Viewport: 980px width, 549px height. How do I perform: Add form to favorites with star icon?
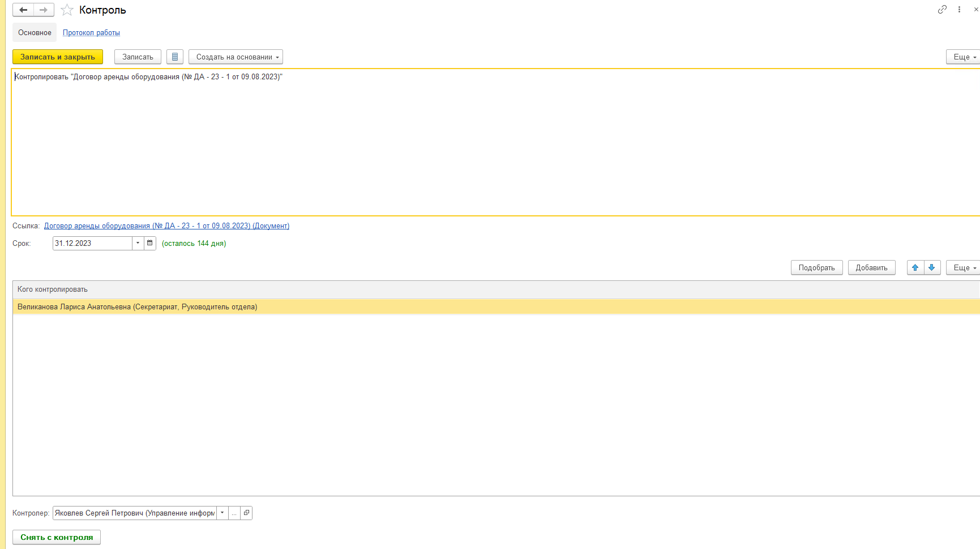[67, 10]
